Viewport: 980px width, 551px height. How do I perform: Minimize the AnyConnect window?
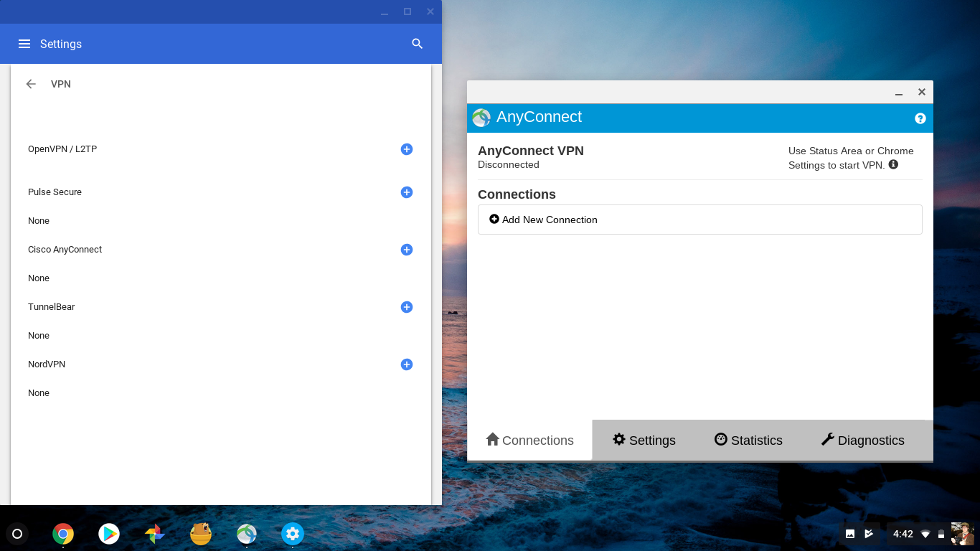point(899,93)
